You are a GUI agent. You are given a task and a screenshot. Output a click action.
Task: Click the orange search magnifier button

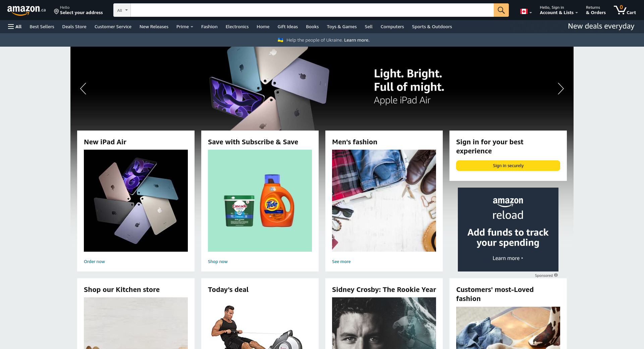501,10
